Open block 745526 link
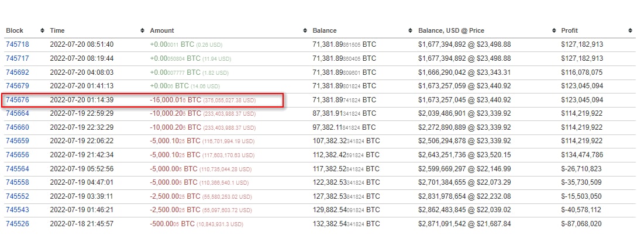Image resolution: width=644 pixels, height=249 pixels. pyautogui.click(x=17, y=224)
